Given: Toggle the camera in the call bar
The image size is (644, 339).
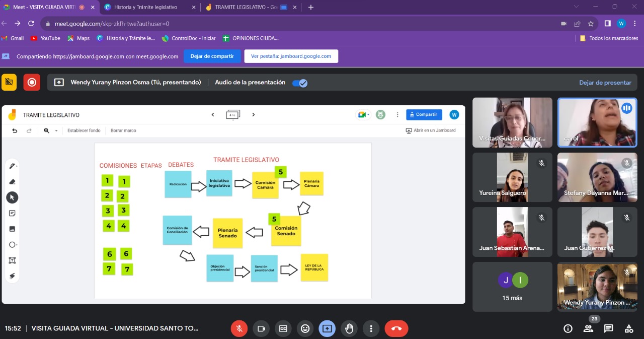Looking at the screenshot, I should (261, 328).
